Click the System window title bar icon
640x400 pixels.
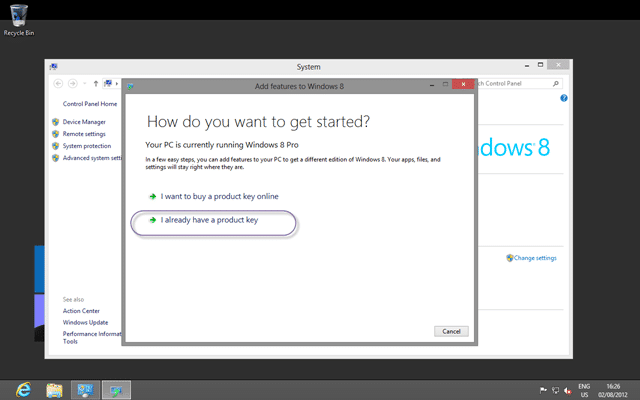click(x=53, y=67)
